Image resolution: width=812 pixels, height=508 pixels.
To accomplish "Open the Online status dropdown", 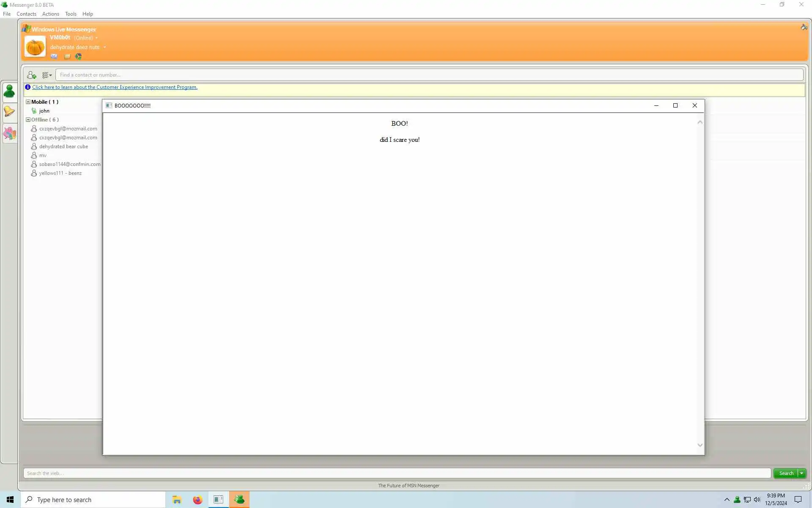I will coord(96,38).
